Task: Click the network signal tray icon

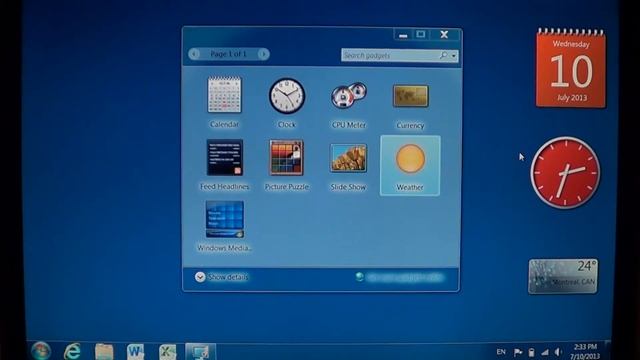Action: (x=544, y=352)
